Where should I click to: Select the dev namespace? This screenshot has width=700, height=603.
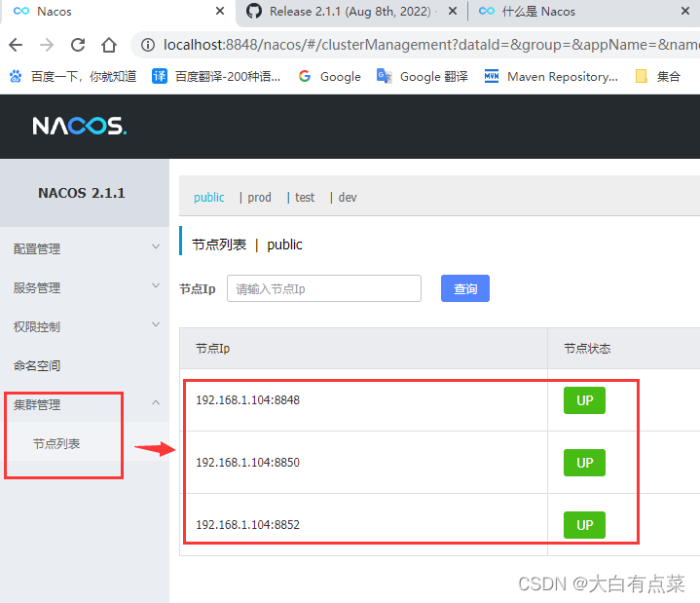pyautogui.click(x=348, y=197)
